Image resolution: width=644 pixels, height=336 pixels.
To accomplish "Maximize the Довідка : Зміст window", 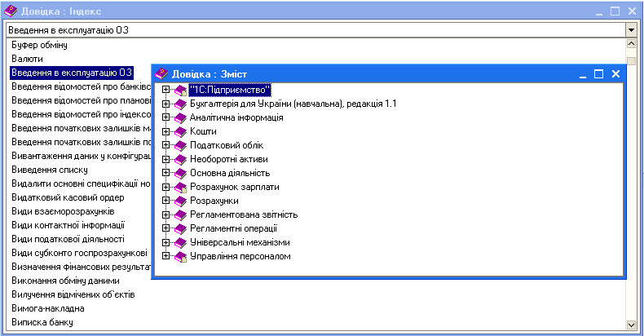I will click(x=599, y=74).
